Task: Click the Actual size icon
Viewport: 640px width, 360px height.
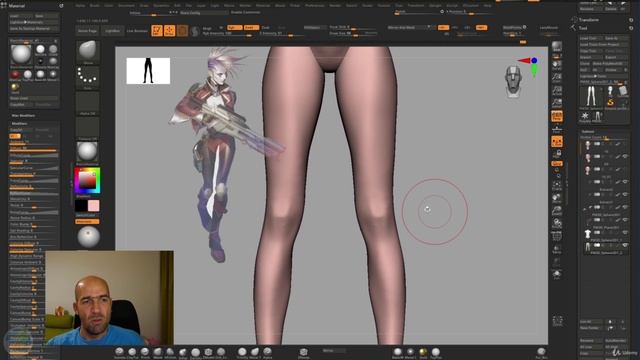Action: (557, 91)
